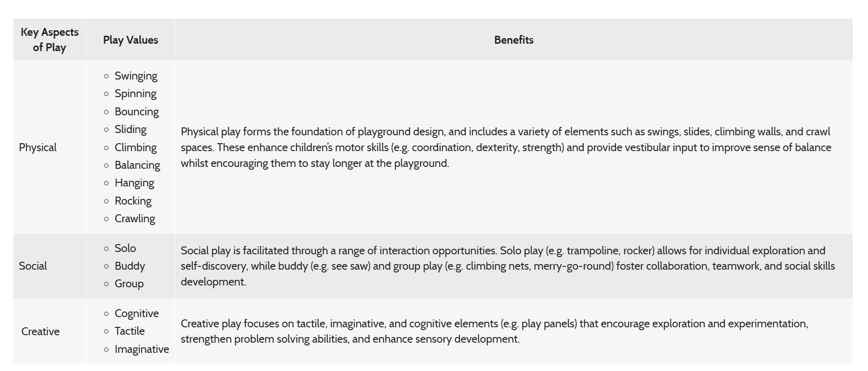
Task: Click the Imaginative play value
Action: [x=142, y=349]
